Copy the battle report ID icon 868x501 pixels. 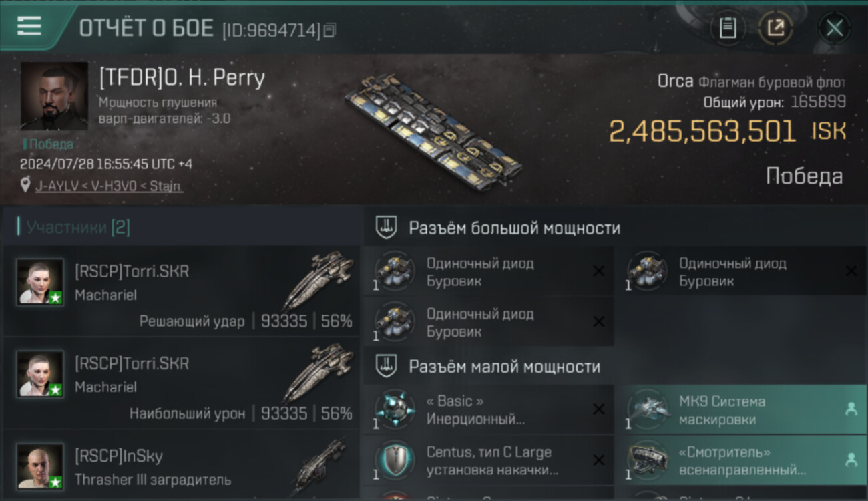coord(329,30)
